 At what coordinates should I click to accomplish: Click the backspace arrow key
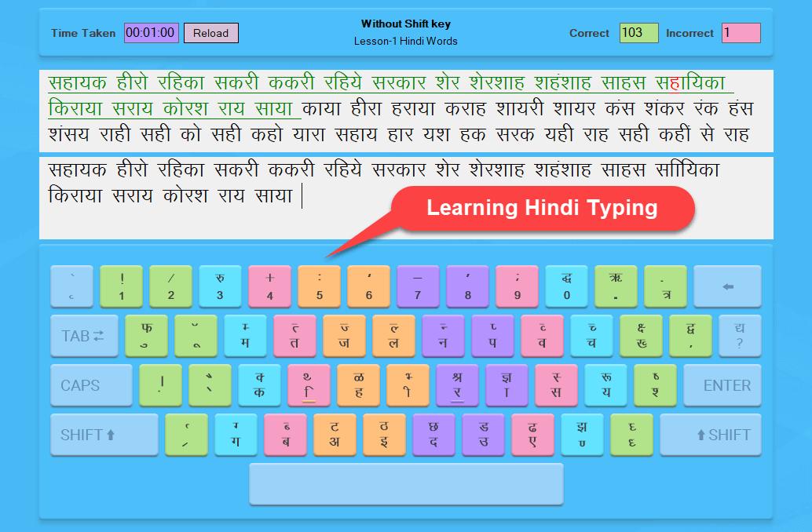(727, 286)
